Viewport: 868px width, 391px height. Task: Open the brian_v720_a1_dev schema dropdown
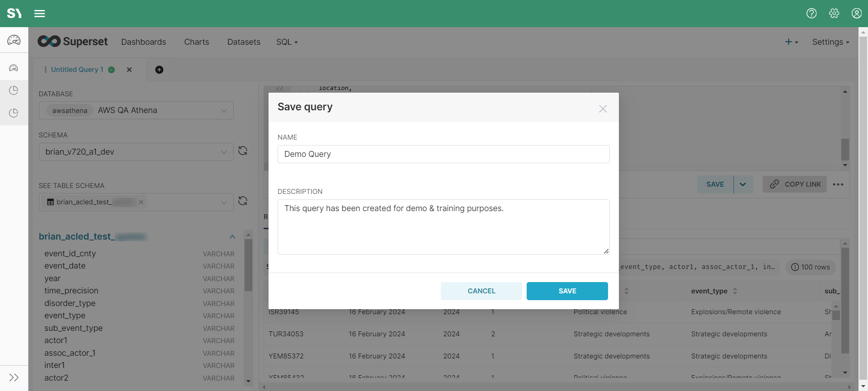(136, 152)
